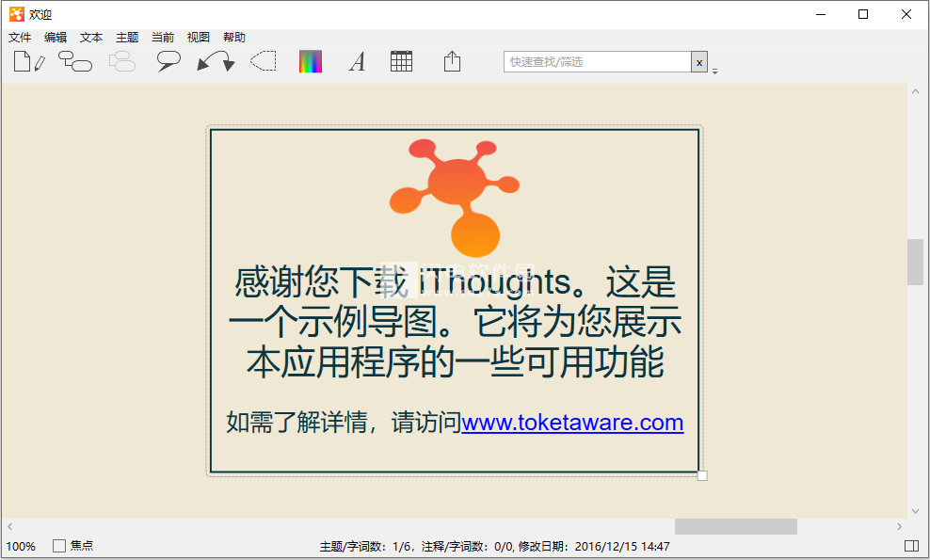Click the relationship arrows icon

(216, 61)
